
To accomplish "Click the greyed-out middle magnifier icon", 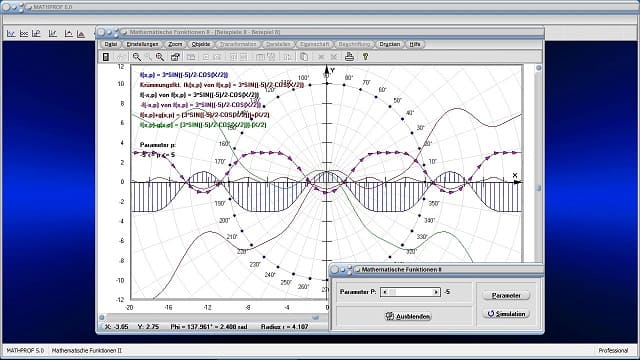I will click(148, 57).
